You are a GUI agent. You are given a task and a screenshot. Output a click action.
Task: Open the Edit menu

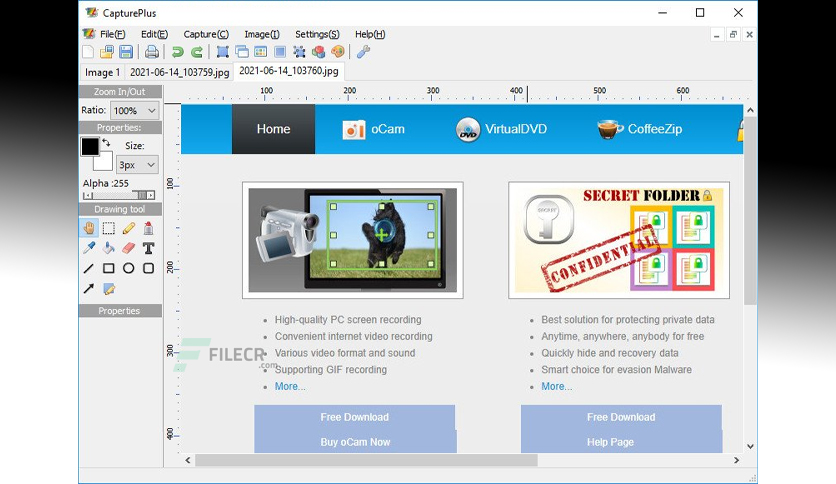154,34
